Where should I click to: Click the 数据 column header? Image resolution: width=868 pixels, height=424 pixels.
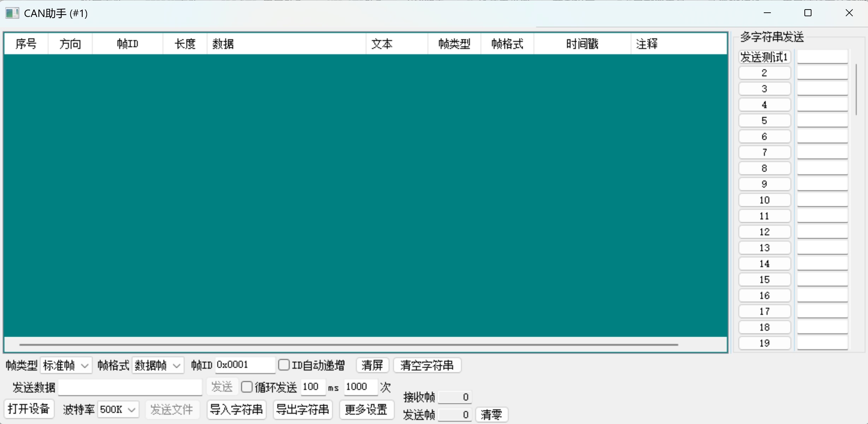click(287, 44)
